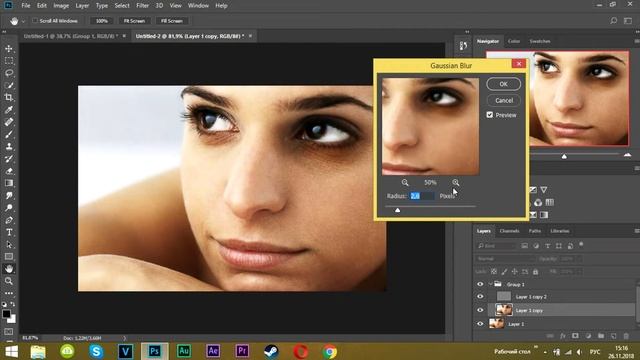
Task: Open the Fill value dropdown arrow
Action: click(x=579, y=271)
